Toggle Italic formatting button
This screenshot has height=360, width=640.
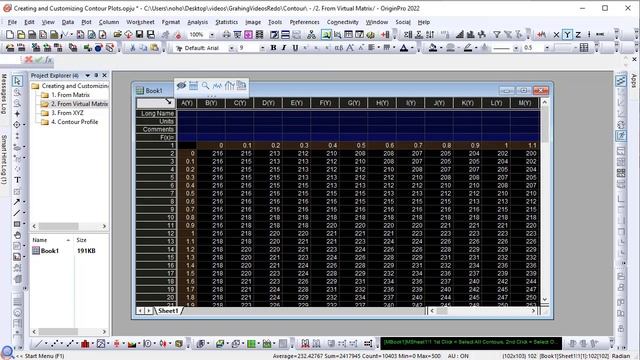[284, 48]
